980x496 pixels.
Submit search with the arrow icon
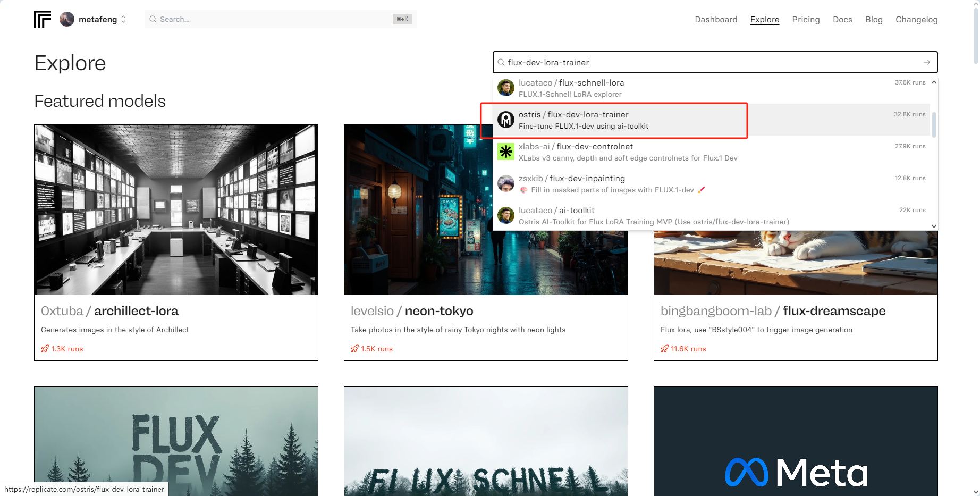[927, 62]
